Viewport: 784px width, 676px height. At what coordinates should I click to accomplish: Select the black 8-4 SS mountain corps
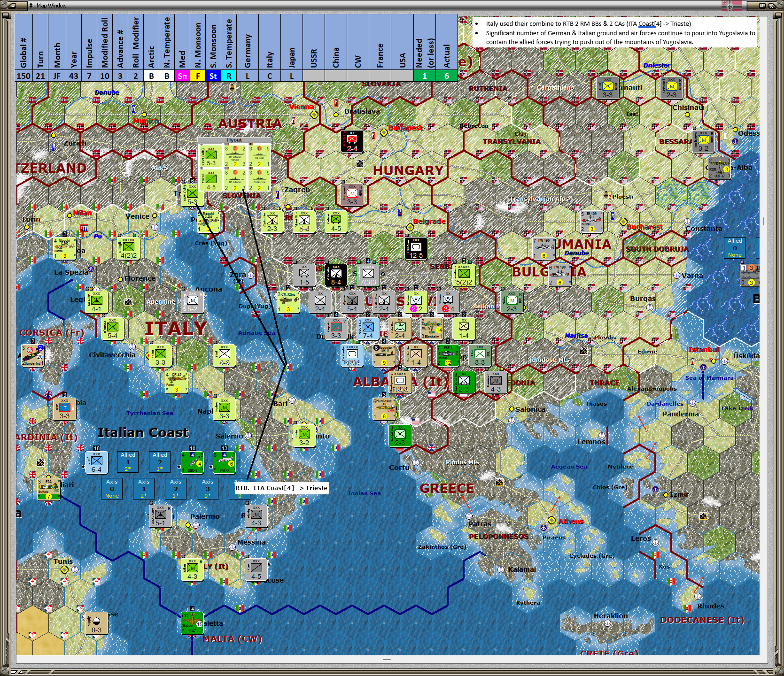336,275
